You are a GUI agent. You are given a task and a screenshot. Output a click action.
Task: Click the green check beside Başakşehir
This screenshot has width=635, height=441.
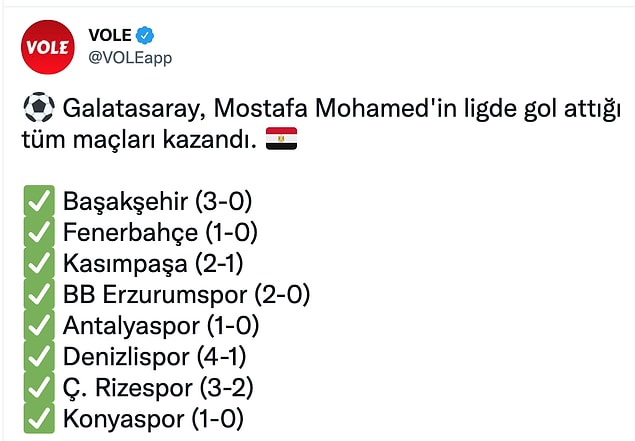tap(39, 201)
